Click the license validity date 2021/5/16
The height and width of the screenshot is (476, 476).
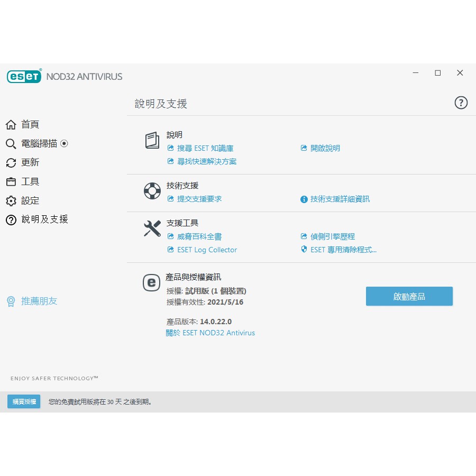tap(225, 302)
